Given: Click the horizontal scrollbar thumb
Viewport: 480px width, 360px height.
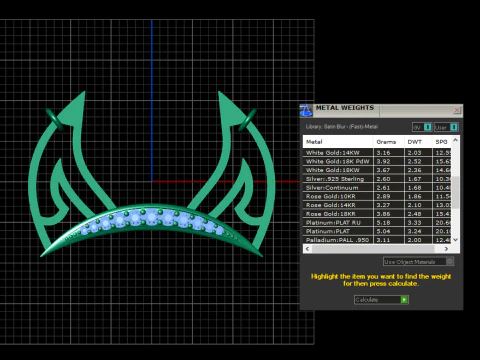Looking at the screenshot, I should point(373,249).
